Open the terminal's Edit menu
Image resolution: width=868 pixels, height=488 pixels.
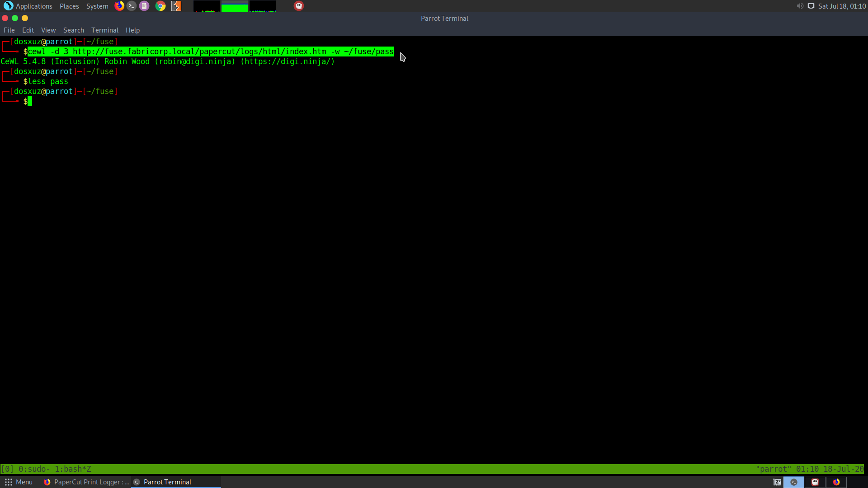pos(28,30)
